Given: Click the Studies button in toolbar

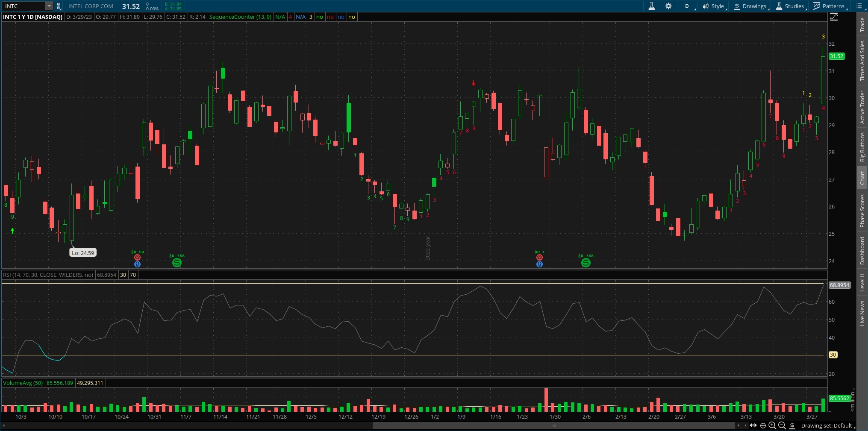Looking at the screenshot, I should pyautogui.click(x=790, y=6).
